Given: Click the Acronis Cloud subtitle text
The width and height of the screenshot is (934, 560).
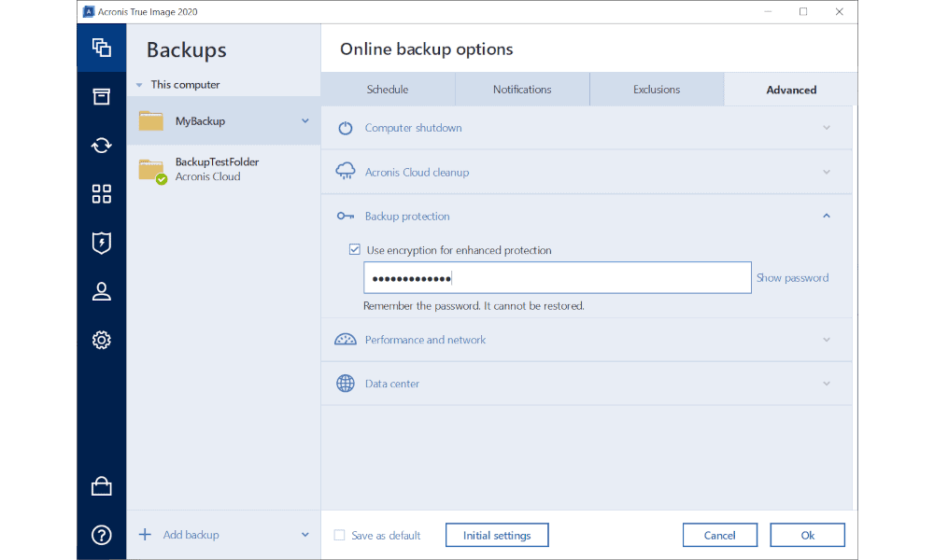Looking at the screenshot, I should pyautogui.click(x=208, y=176).
